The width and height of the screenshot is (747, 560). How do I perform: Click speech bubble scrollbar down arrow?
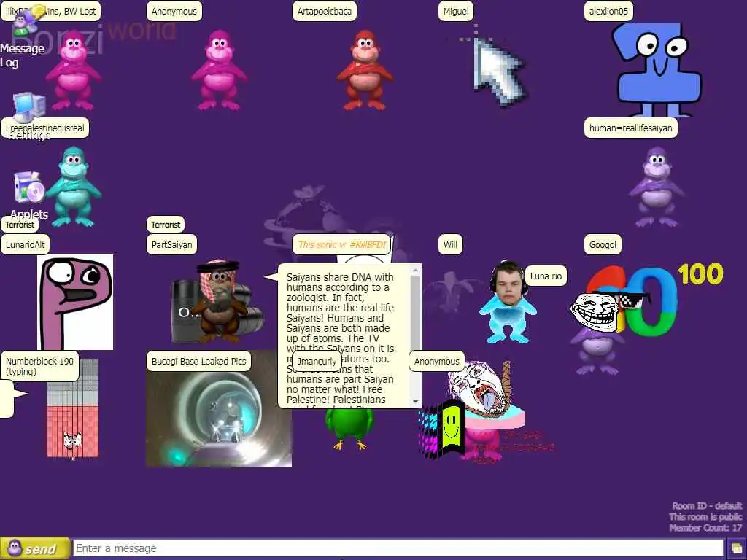pos(415,402)
